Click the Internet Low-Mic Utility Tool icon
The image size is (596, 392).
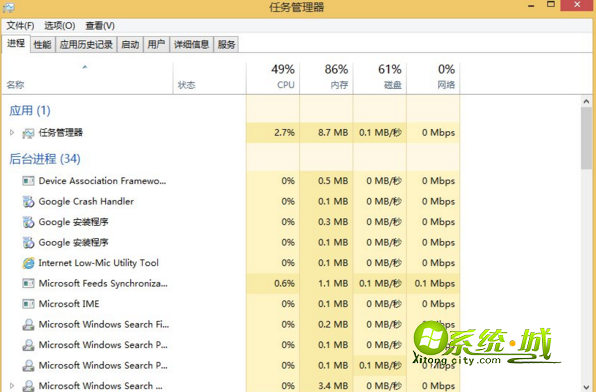coord(28,263)
